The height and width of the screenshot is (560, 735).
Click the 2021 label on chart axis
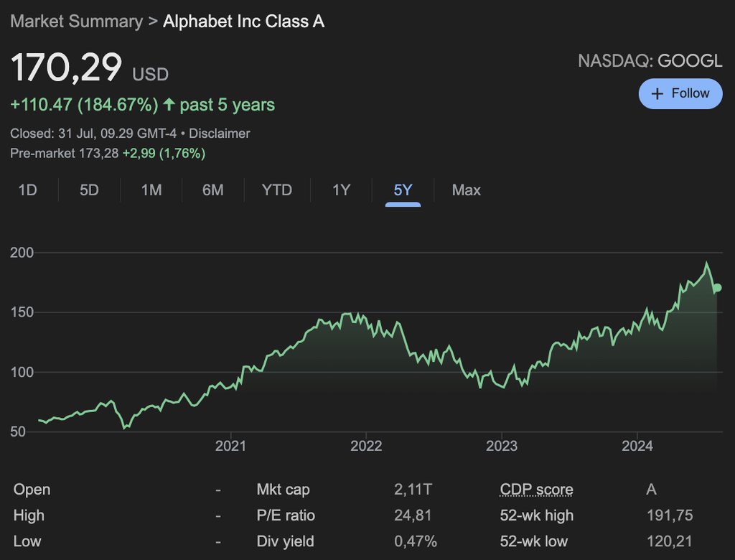(x=230, y=447)
